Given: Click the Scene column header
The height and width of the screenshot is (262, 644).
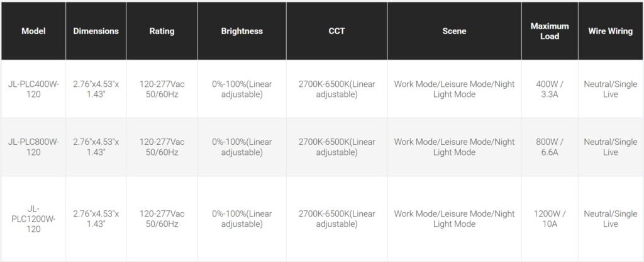Looking at the screenshot, I should point(454,31).
